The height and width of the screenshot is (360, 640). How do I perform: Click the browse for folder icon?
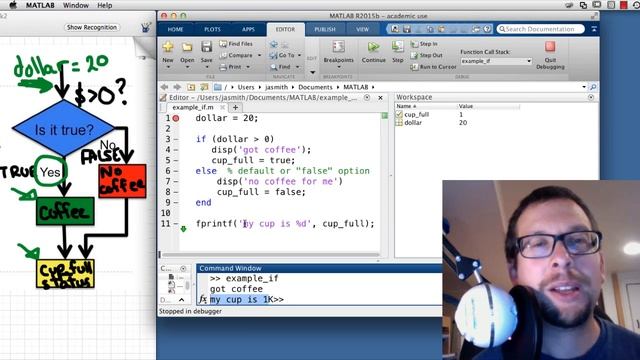pyautogui.click(x=204, y=87)
